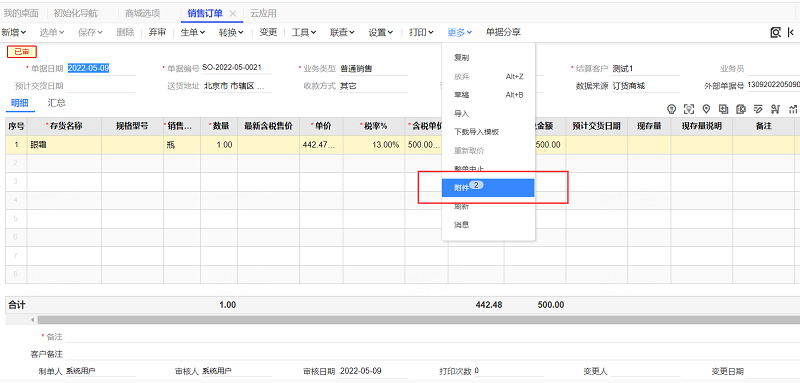
Task: Click the shopping cart icon above the grid
Action: point(776,109)
